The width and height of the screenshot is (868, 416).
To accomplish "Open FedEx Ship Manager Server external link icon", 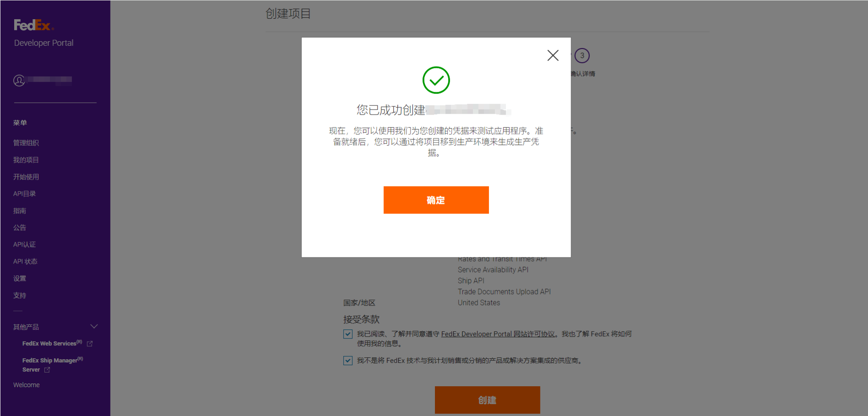I will [x=47, y=370].
